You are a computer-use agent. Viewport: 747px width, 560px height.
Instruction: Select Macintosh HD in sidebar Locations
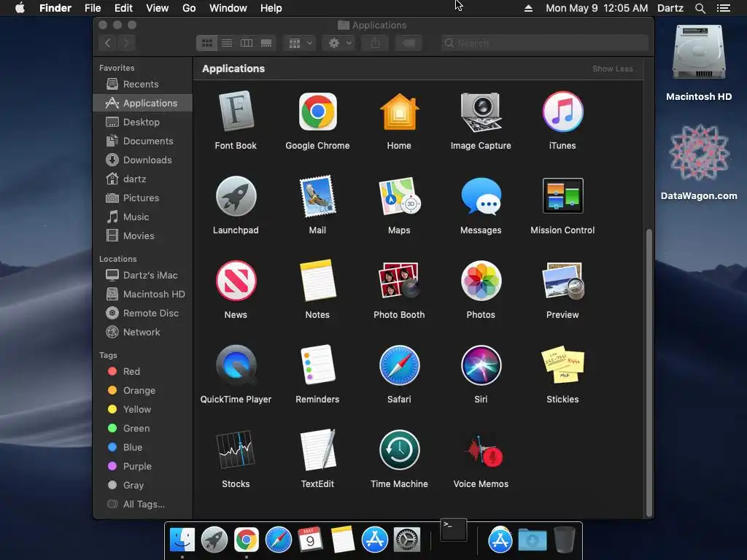coord(142,295)
